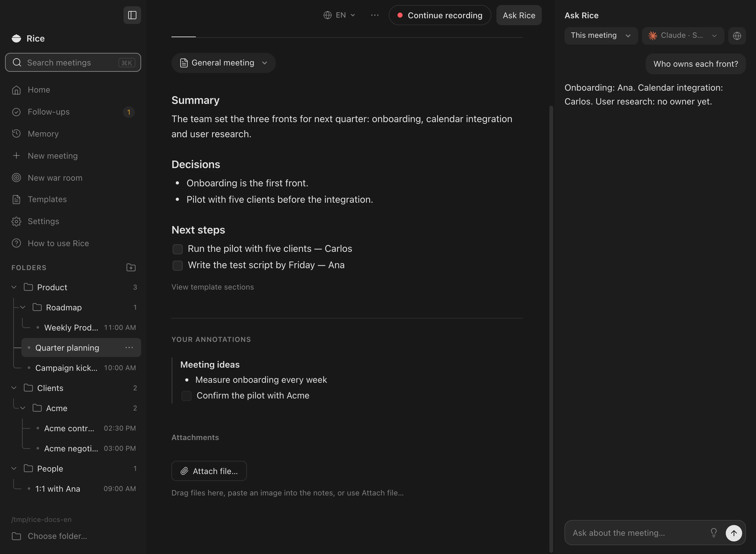
Task: Collapse the People folder chevron
Action: 14,468
